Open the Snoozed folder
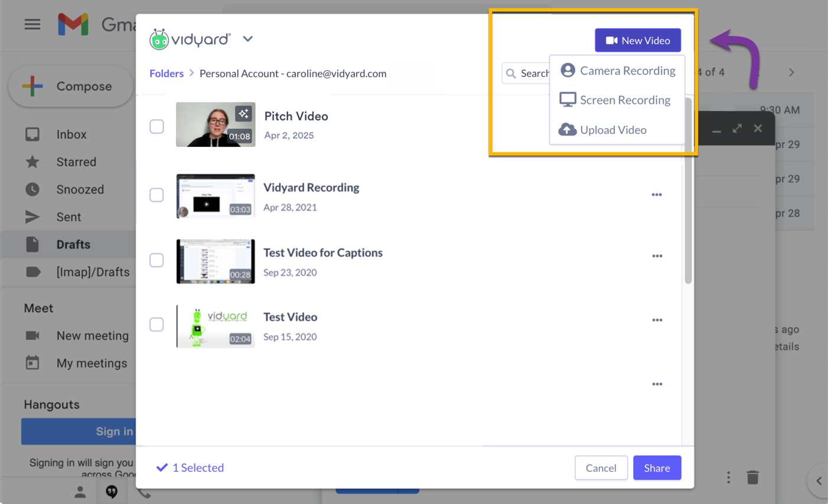828x504 pixels. point(80,189)
